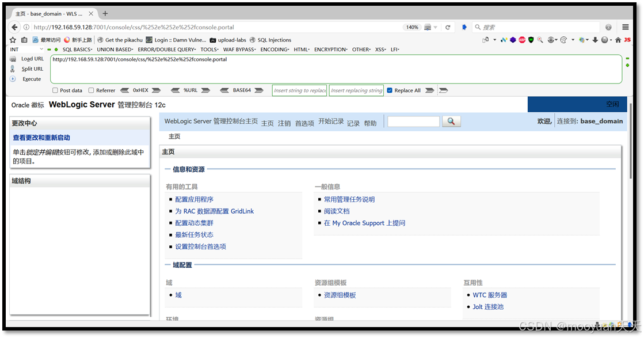Click the right arrow after BASE64

click(x=259, y=90)
